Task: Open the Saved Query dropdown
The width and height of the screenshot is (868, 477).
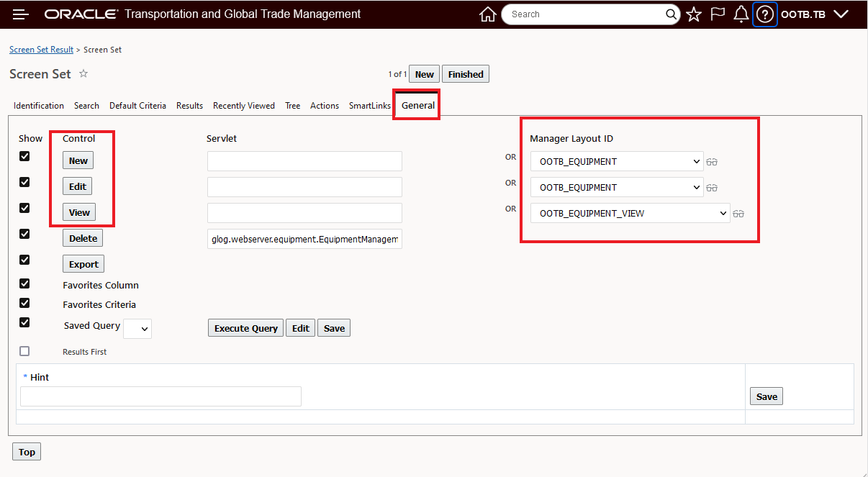Action: pos(137,329)
